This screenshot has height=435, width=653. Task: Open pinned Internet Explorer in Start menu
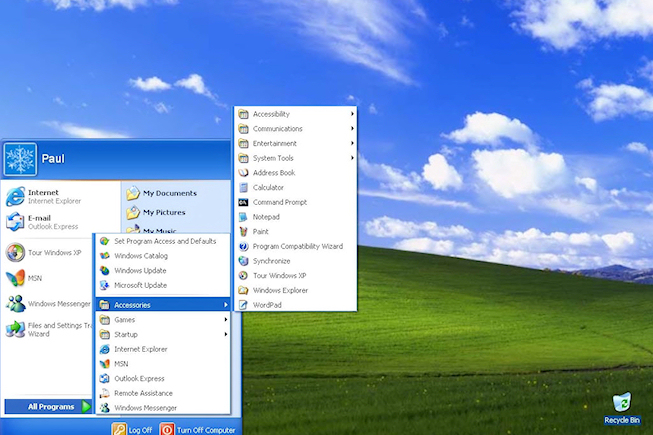tap(61, 196)
